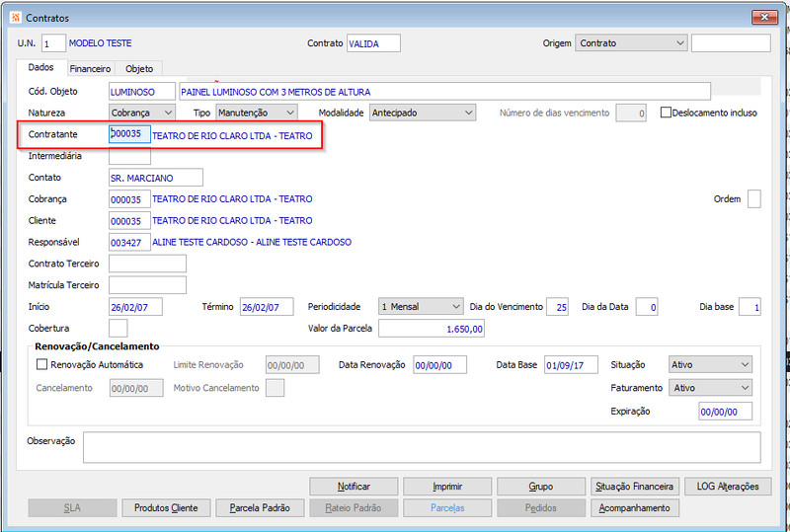Focus the Contratante code field
The width and height of the screenshot is (790, 532).
(x=129, y=134)
